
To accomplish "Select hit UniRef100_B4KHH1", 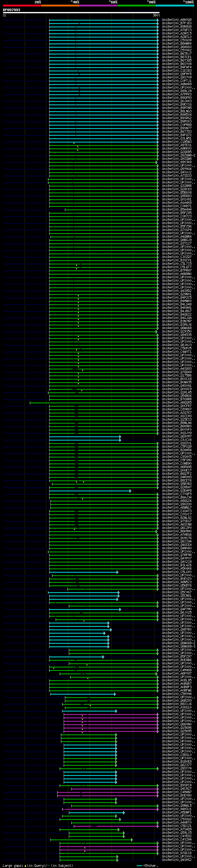I will [x=177, y=308].
